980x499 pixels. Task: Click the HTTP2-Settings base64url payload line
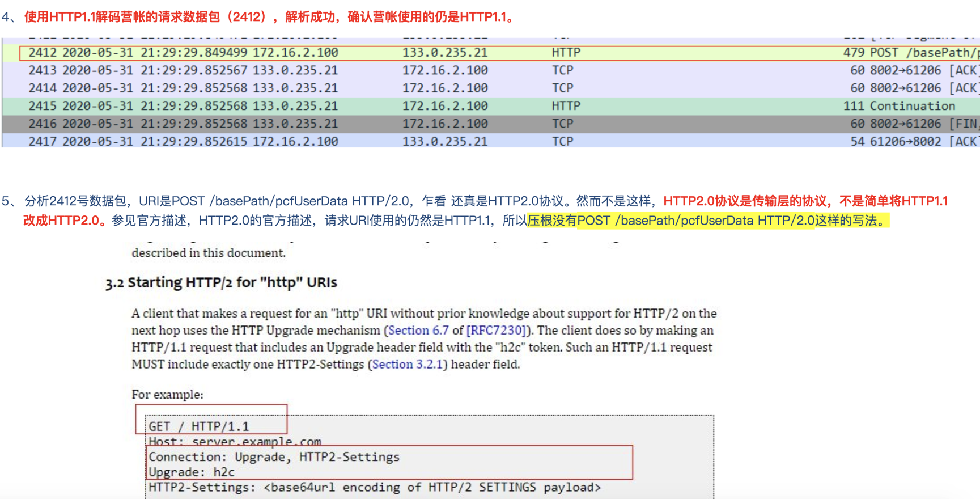pos(375,487)
